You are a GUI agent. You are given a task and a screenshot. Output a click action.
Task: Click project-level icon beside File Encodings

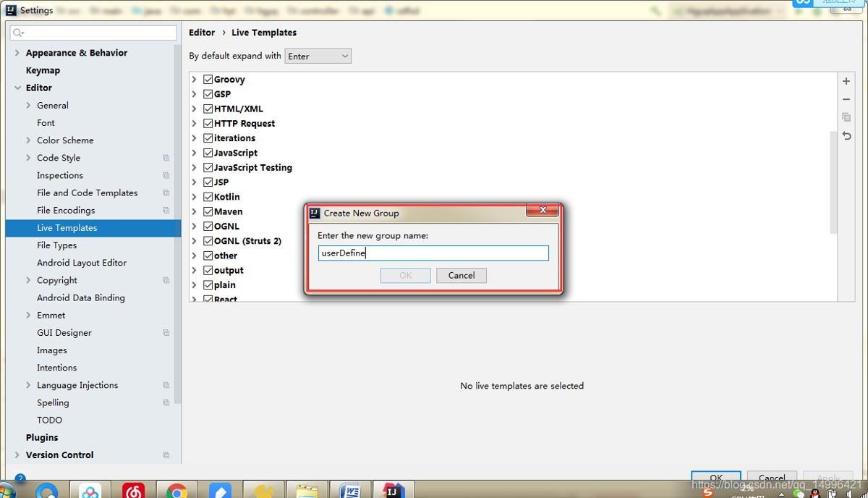coord(166,211)
